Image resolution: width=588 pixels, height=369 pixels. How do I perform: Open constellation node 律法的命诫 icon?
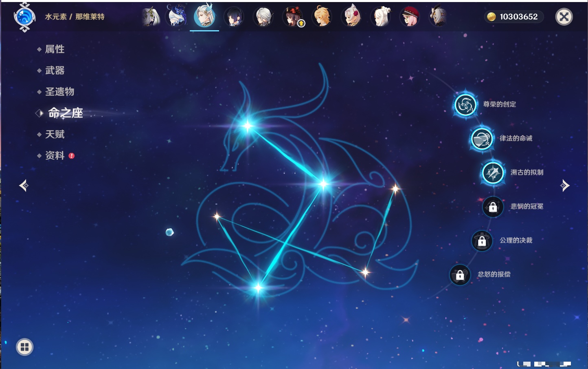pos(482,139)
